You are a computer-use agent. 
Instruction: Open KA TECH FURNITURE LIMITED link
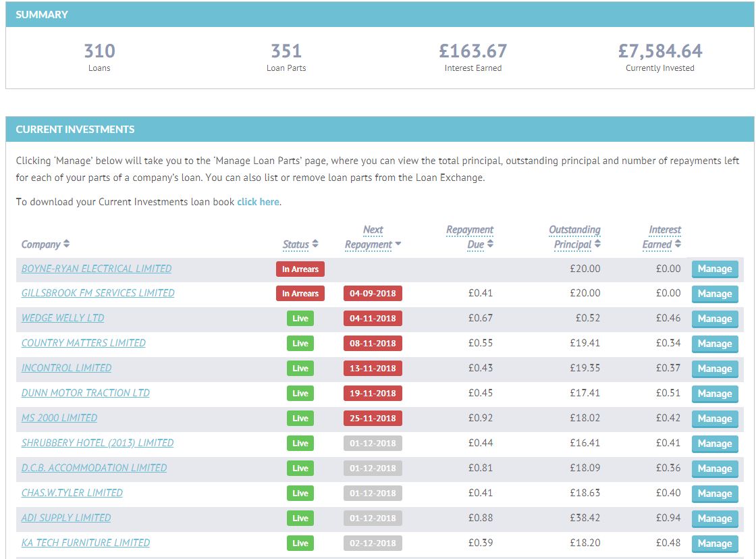[85, 543]
